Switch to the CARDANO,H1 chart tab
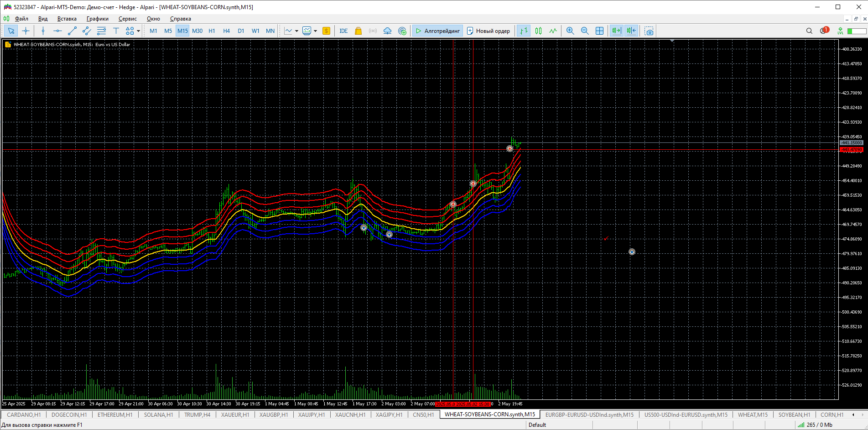868x430 pixels. pos(24,415)
